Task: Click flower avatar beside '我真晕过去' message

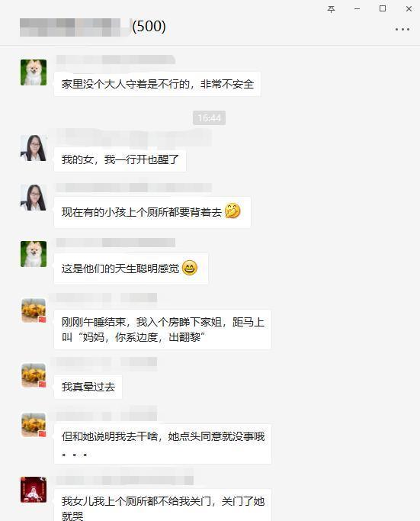Action: (x=34, y=375)
